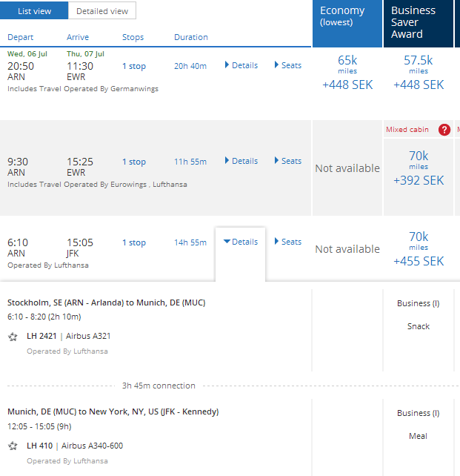Click the Business Saver Award column header
The image size is (460, 476).
coord(419,22)
